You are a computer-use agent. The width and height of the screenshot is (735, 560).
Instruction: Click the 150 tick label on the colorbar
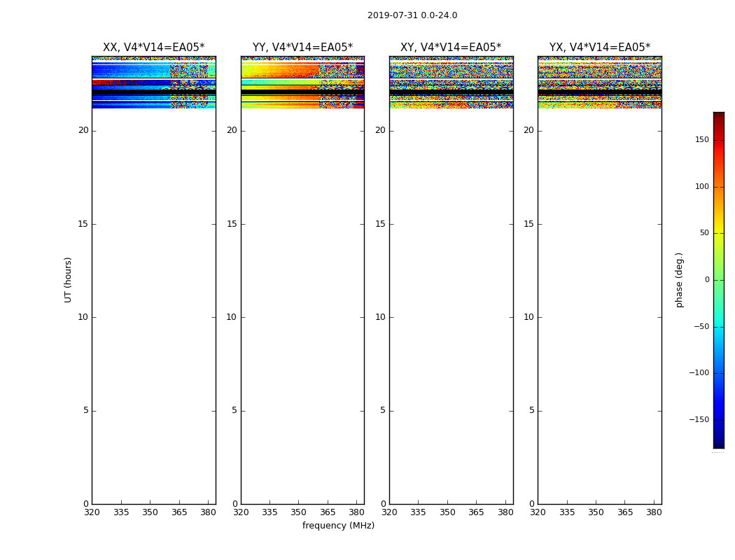click(701, 140)
